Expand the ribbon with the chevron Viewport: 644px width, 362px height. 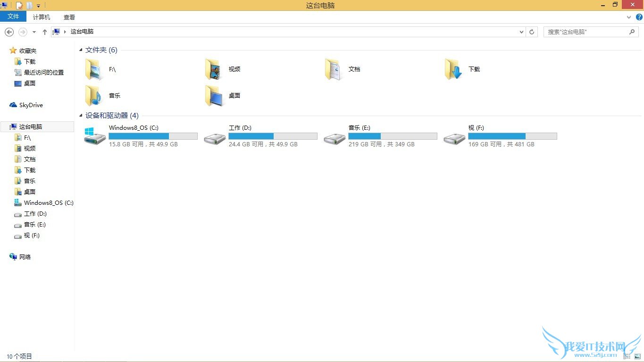click(x=629, y=17)
